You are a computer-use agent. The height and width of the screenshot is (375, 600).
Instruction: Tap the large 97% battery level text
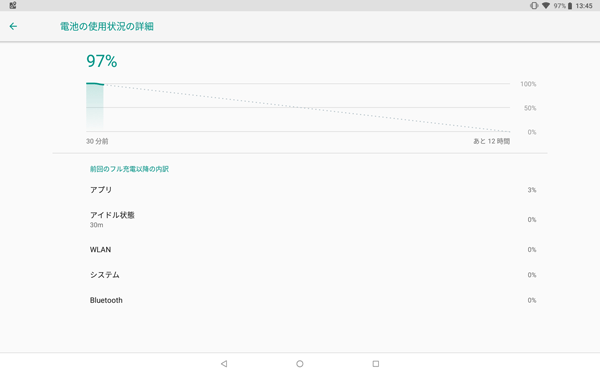(102, 61)
